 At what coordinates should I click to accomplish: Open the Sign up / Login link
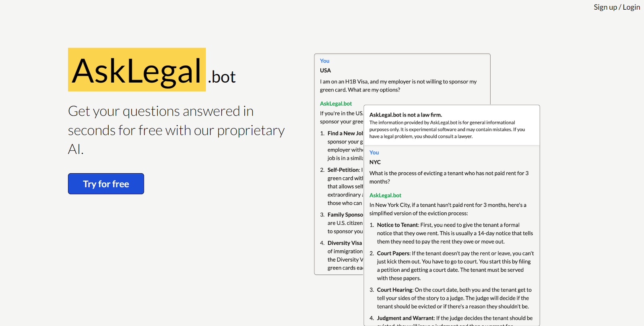tap(616, 7)
